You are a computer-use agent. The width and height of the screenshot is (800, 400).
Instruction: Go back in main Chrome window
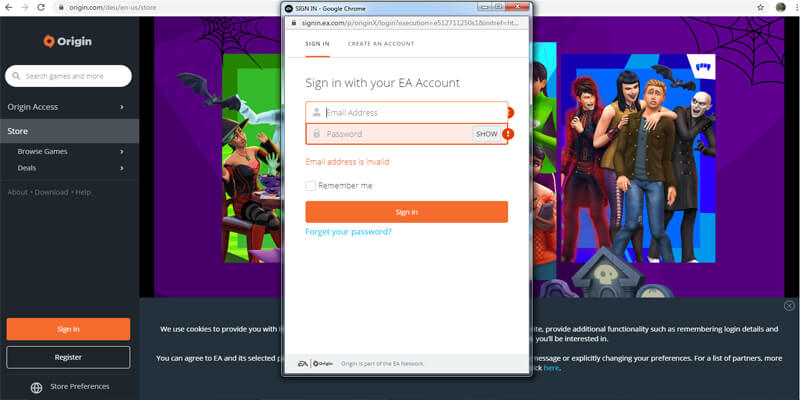coord(8,7)
